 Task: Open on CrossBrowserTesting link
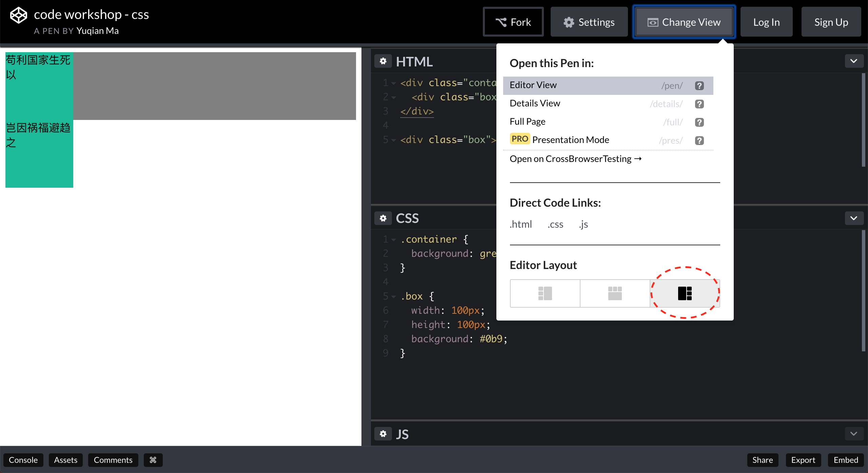point(575,159)
